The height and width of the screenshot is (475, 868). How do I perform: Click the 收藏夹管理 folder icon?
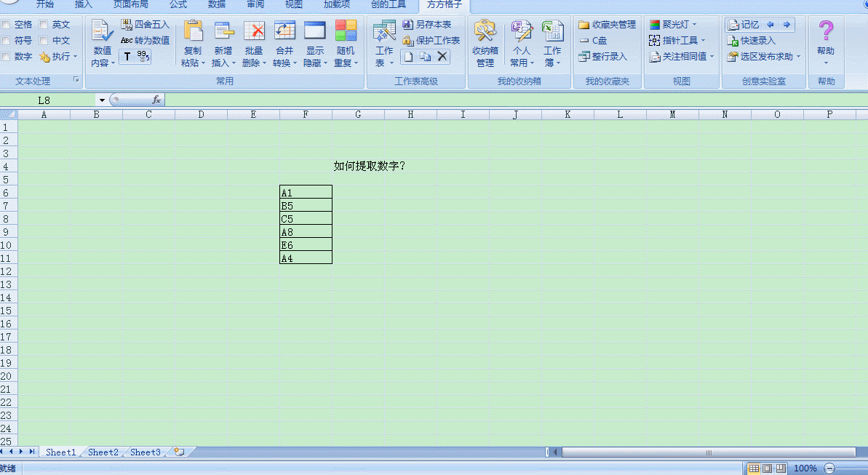pos(584,25)
